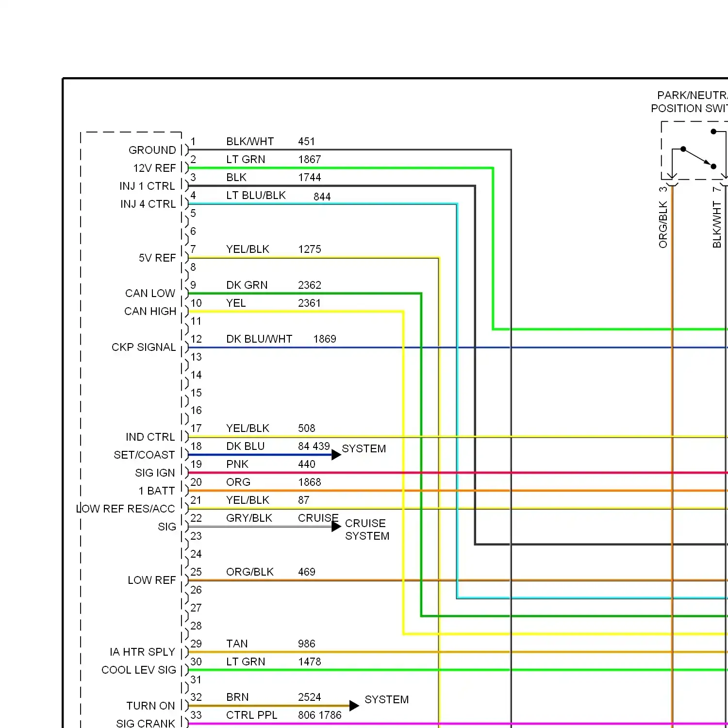Click wire color BRN

tap(237, 697)
